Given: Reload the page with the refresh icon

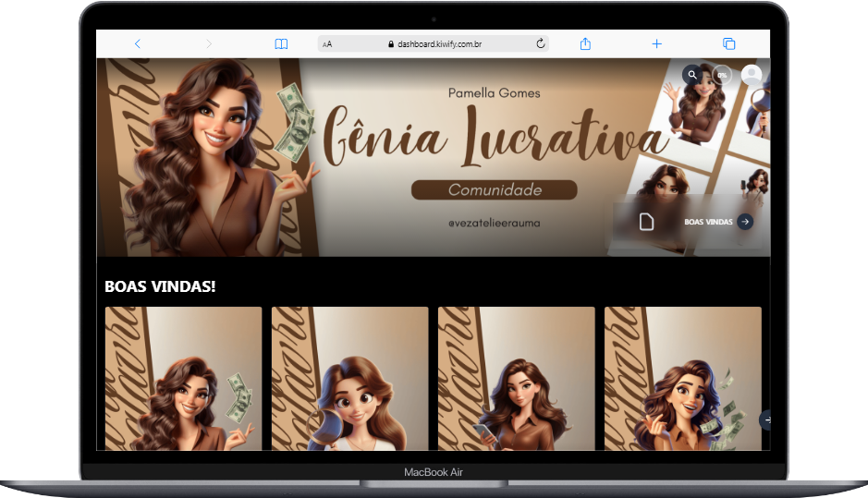Looking at the screenshot, I should (x=541, y=43).
